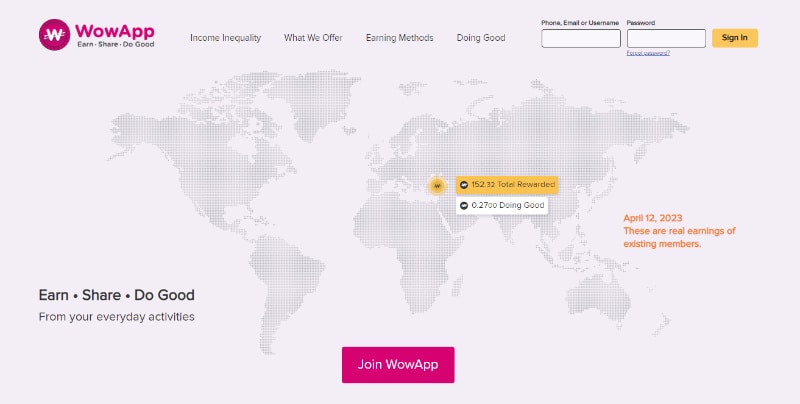Click the Sign In button
This screenshot has height=404, width=800.
click(735, 38)
